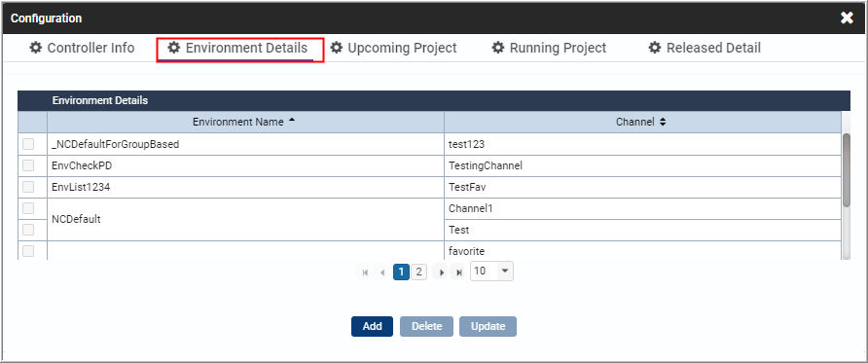
Task: Click the table's vertical scrollbar thumb
Action: pos(846,170)
